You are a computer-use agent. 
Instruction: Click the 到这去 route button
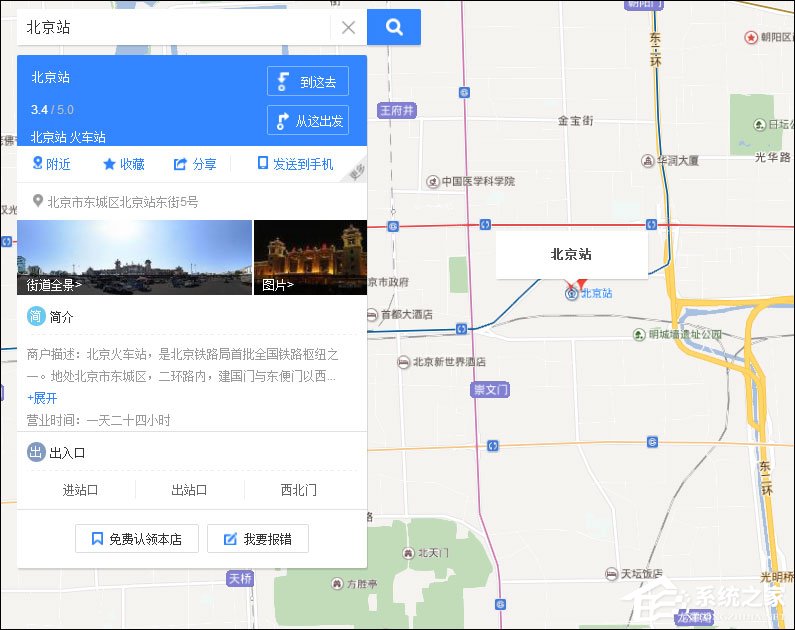(x=308, y=81)
